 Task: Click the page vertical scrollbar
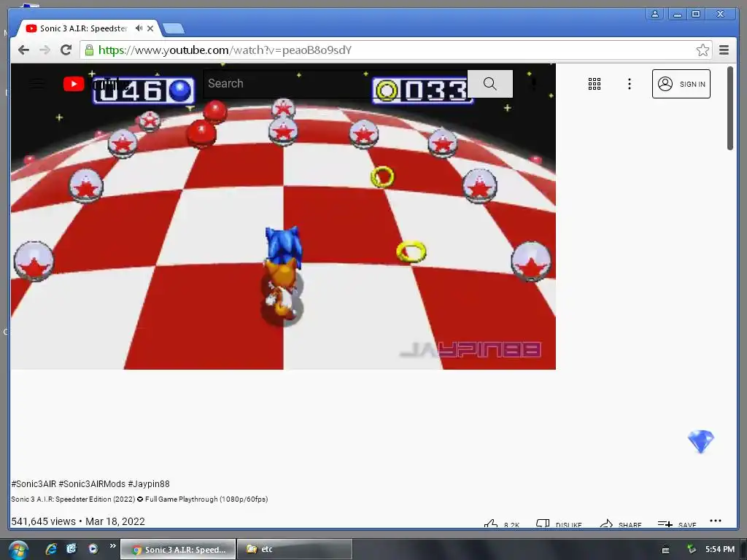[729, 108]
